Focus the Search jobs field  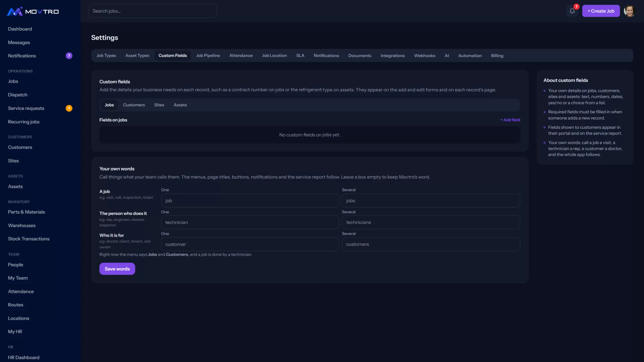coord(153,11)
